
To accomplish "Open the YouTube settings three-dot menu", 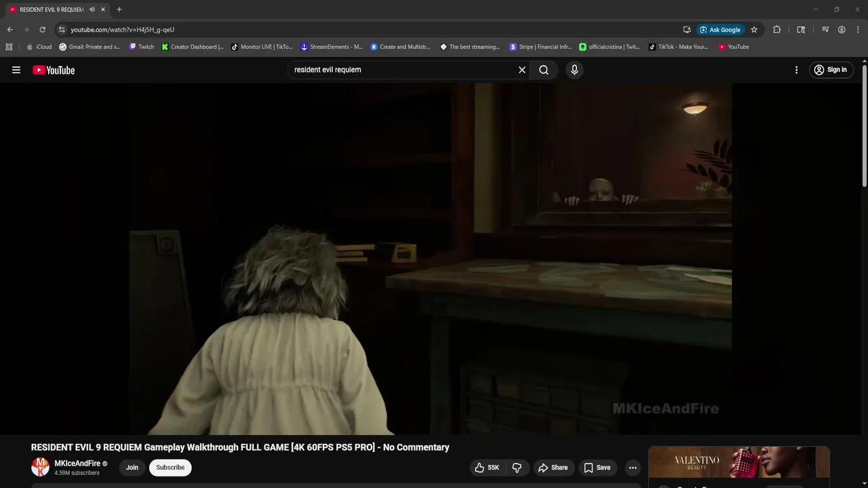I will click(796, 70).
